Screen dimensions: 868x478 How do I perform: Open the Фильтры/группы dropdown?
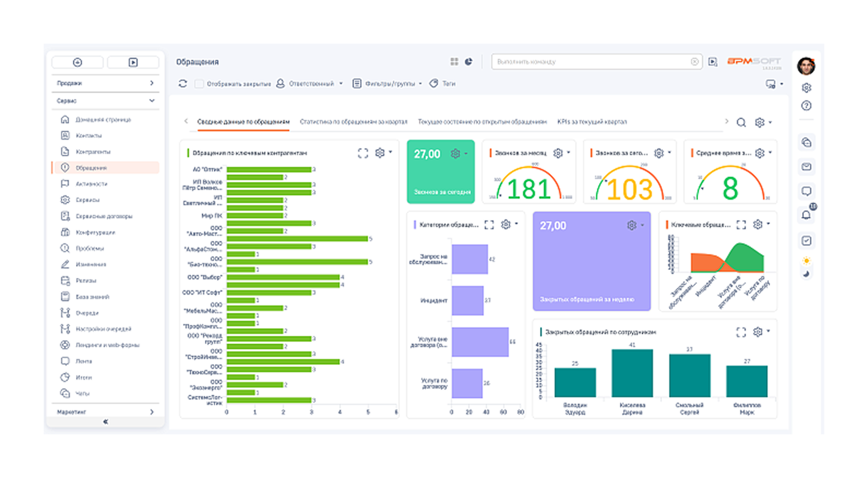(388, 83)
